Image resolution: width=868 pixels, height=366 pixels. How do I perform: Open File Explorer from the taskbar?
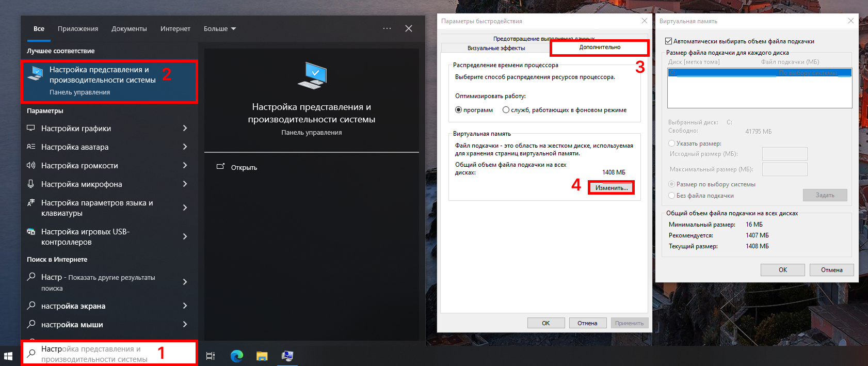(262, 356)
